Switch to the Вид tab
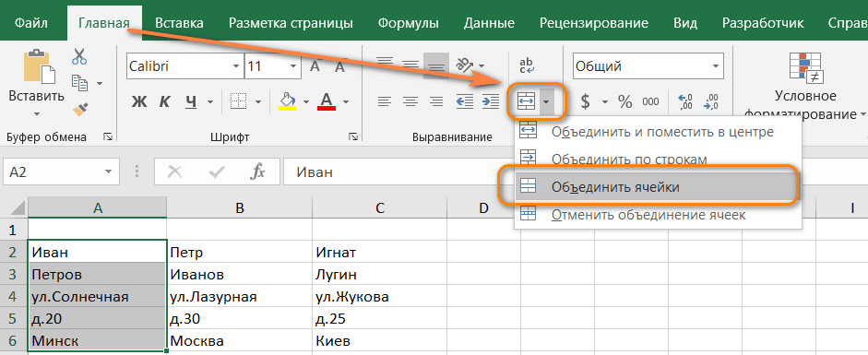 [684, 23]
